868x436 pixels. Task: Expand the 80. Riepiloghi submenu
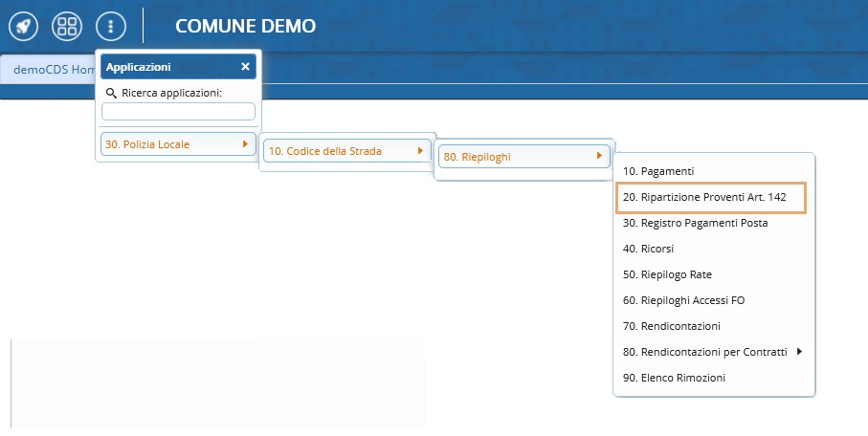pyautogui.click(x=523, y=155)
